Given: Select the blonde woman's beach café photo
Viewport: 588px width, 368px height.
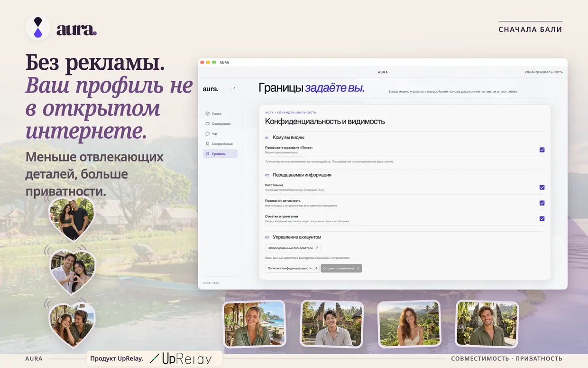Looking at the screenshot, I should (254, 324).
